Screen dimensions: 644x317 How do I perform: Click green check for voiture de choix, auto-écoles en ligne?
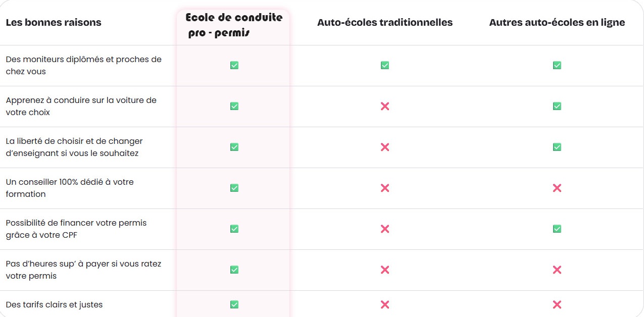click(557, 106)
